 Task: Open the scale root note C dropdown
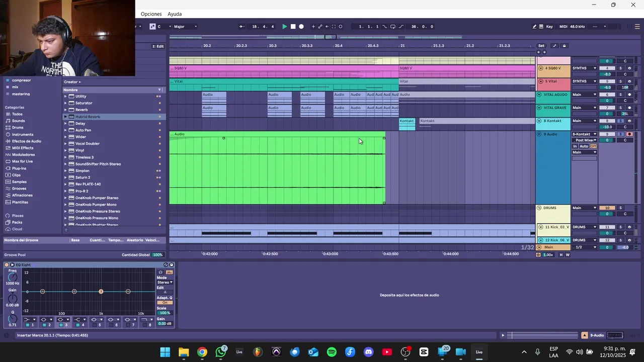pos(164,27)
